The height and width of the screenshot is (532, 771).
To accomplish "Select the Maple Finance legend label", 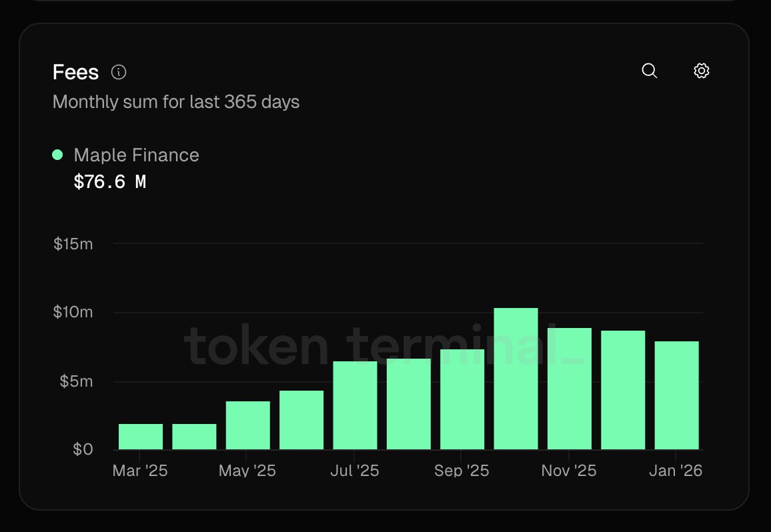I will (x=136, y=155).
